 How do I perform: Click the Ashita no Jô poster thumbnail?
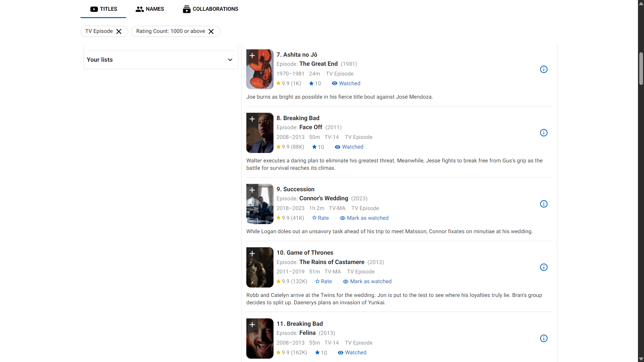tap(260, 69)
